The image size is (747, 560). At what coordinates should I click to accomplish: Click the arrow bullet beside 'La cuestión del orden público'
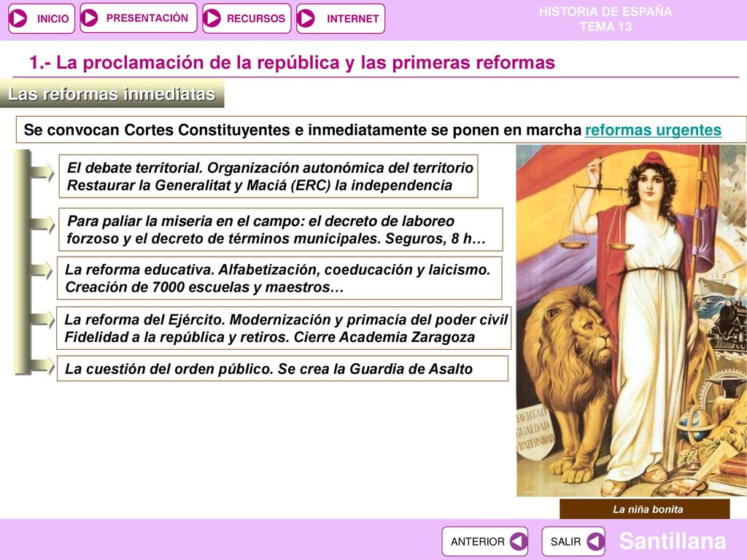(x=42, y=366)
